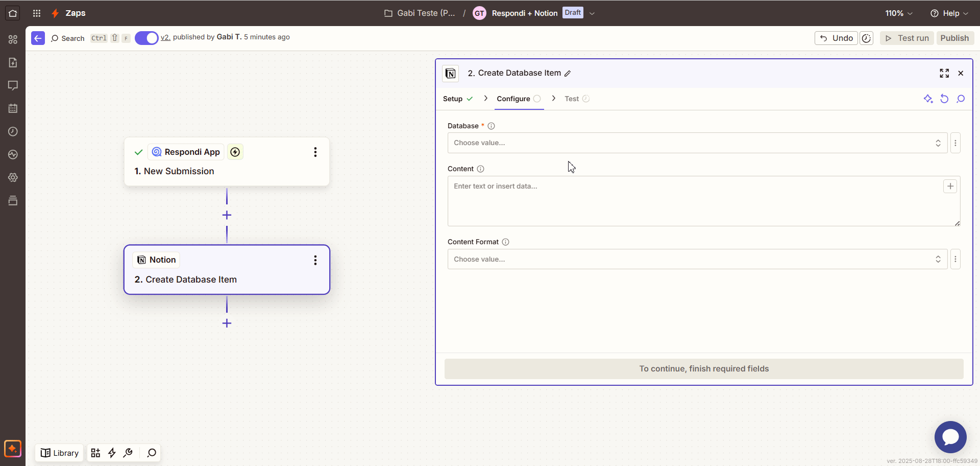Open the task history icon beside Undo
Viewport: 980px width, 466px height.
tap(866, 38)
